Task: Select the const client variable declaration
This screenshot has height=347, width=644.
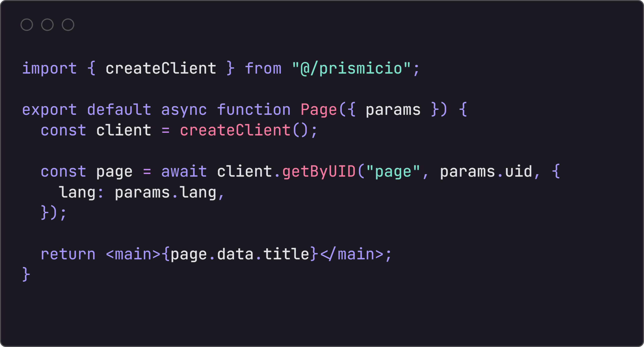Action: coord(179,130)
